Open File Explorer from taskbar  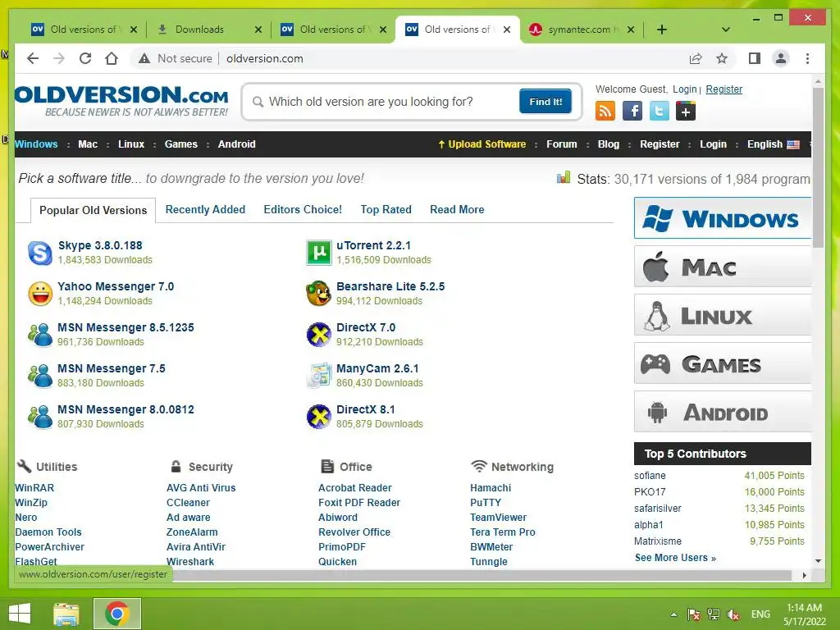click(66, 614)
